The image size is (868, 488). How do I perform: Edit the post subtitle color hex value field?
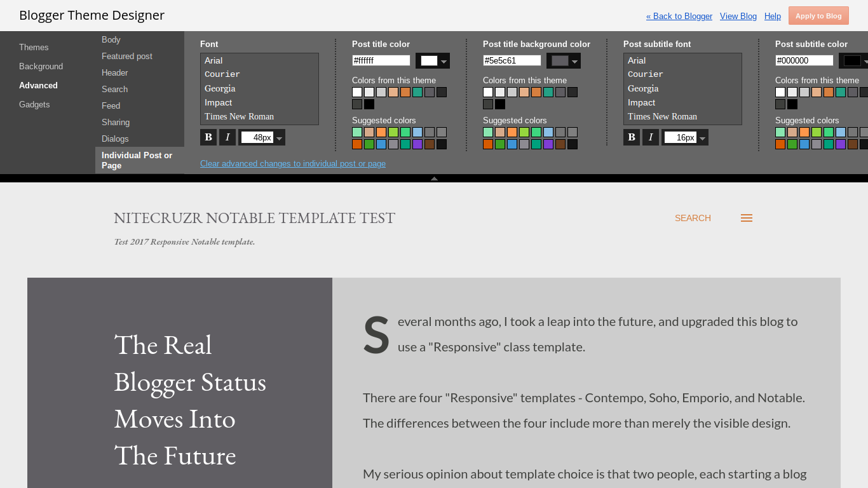click(803, 60)
